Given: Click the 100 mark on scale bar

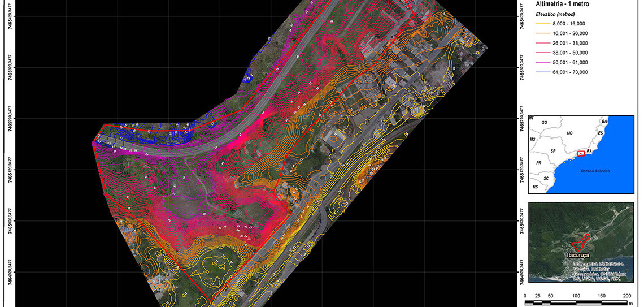Looking at the screenshot, I should tap(576, 296).
